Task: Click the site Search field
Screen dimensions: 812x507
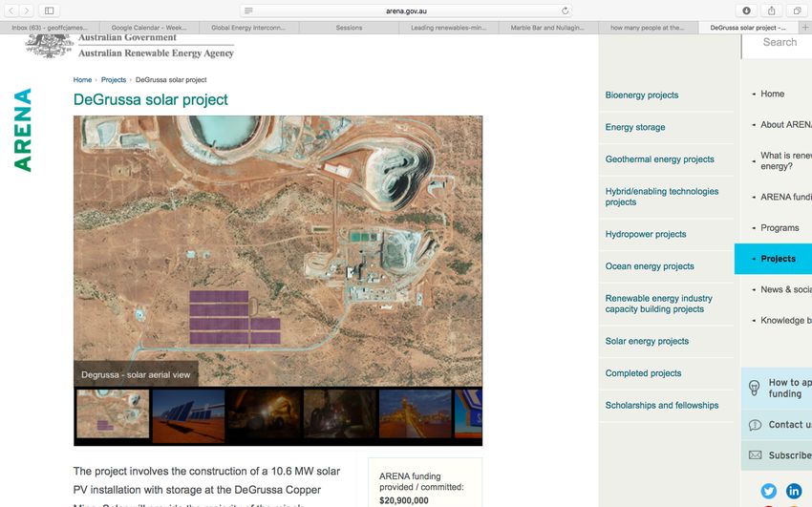Action: coord(778,46)
